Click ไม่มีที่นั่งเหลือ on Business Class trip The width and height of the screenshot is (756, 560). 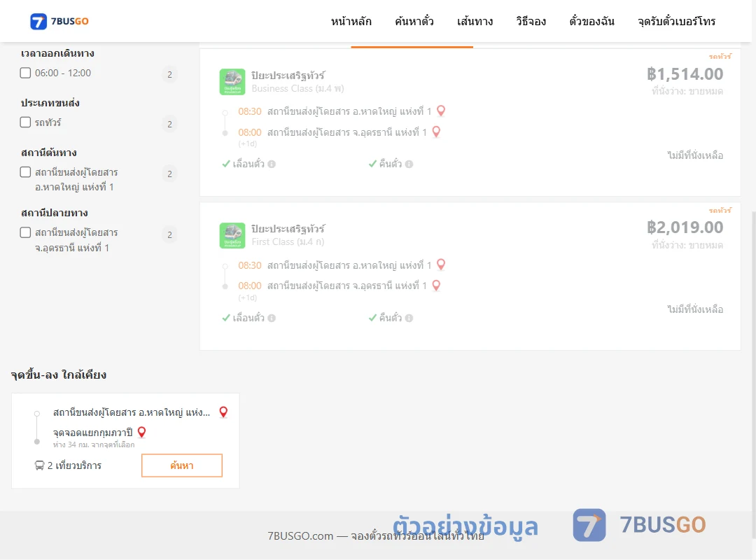pyautogui.click(x=695, y=155)
